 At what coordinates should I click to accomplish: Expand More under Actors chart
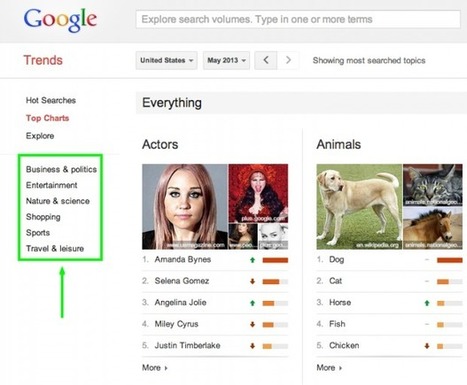tap(155, 368)
